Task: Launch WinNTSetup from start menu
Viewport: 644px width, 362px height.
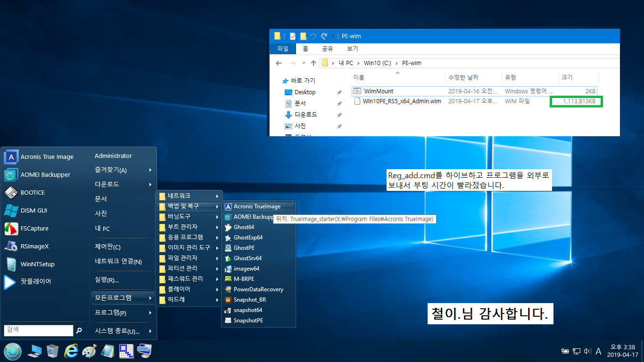Action: click(45, 264)
